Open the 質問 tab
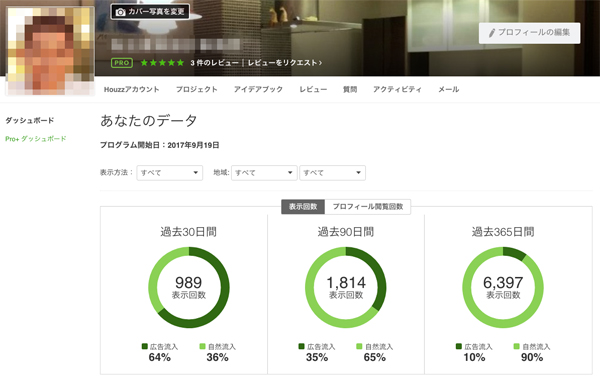 click(350, 89)
